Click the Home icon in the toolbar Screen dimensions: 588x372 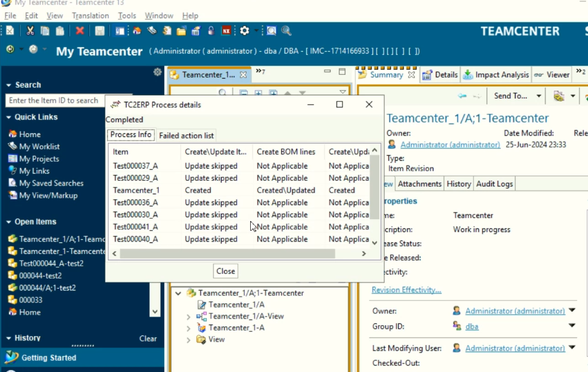(x=137, y=31)
